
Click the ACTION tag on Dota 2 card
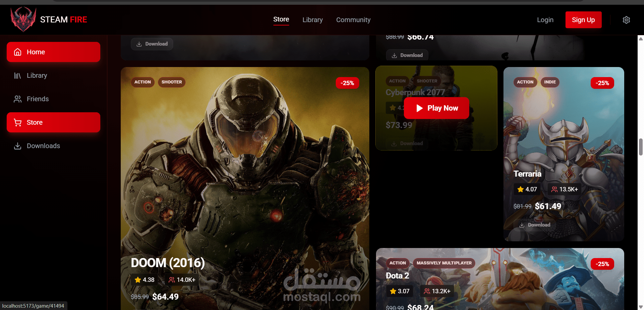point(398,263)
